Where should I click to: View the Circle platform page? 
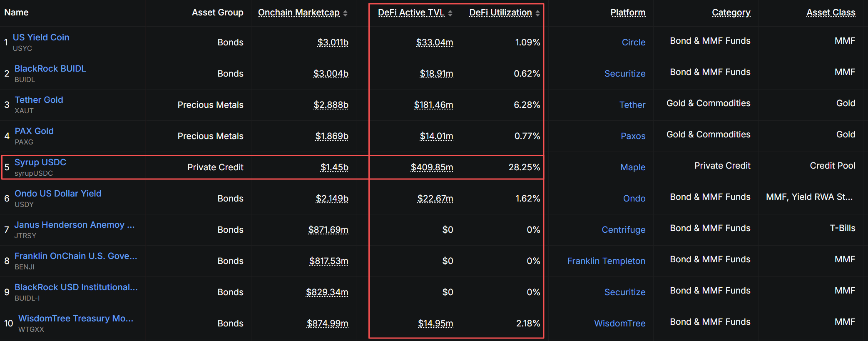[x=634, y=42]
